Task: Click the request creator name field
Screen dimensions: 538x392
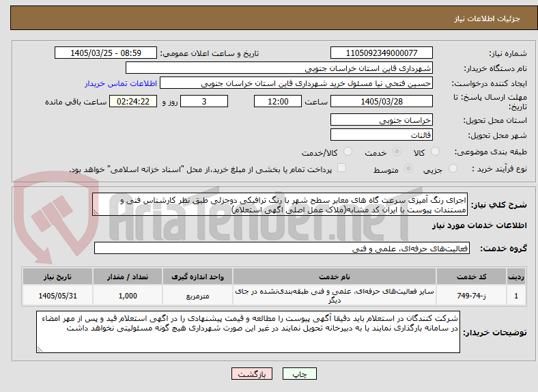Action: (296, 83)
